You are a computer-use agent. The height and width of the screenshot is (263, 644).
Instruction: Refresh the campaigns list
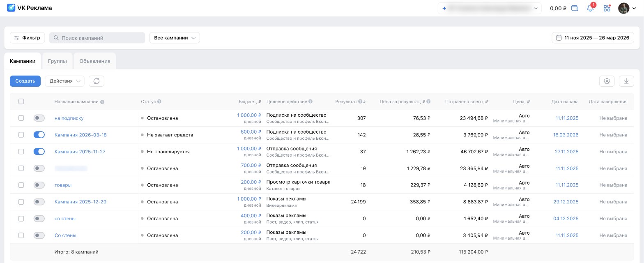(x=97, y=81)
